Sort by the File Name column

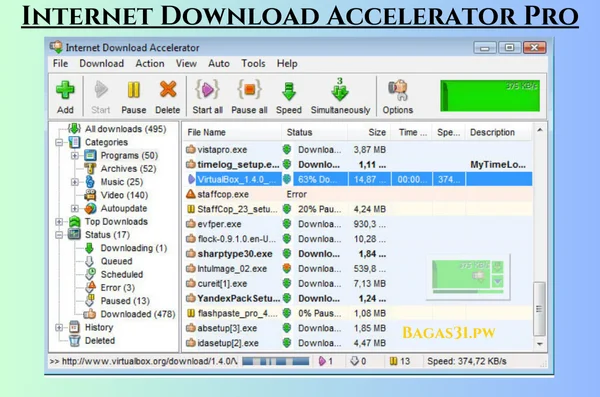click(x=232, y=132)
